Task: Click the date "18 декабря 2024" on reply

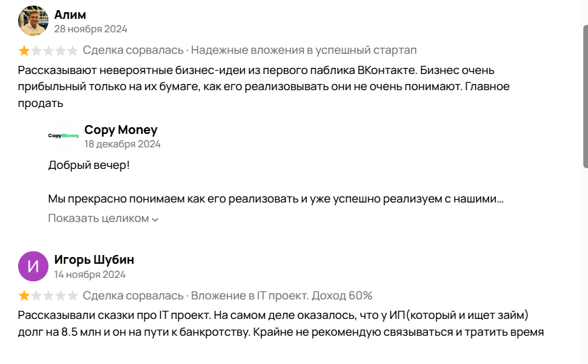Action: [x=122, y=144]
